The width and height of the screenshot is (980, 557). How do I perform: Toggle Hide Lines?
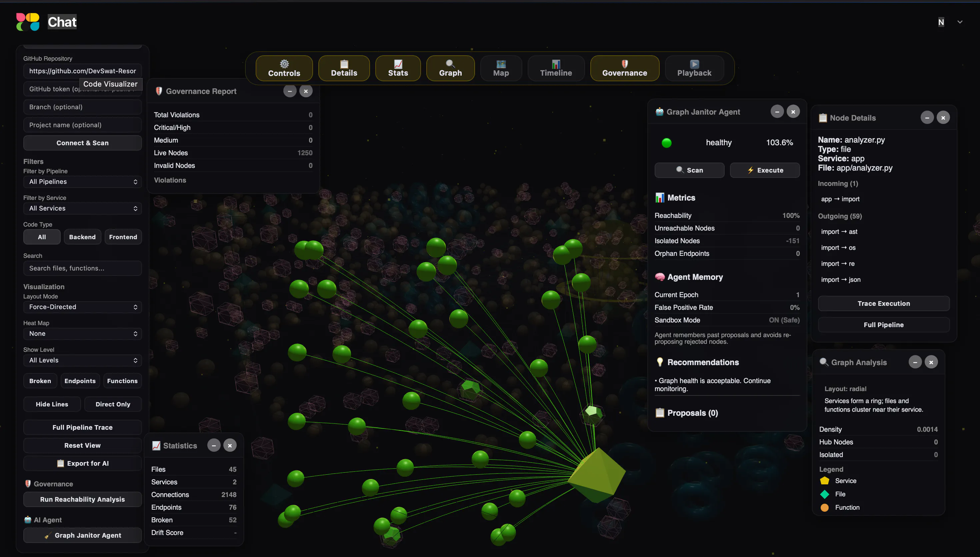(x=52, y=404)
